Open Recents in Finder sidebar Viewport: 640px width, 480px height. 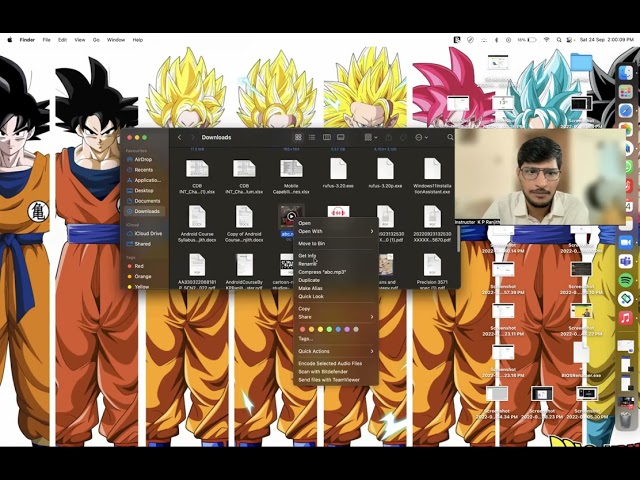pos(144,170)
